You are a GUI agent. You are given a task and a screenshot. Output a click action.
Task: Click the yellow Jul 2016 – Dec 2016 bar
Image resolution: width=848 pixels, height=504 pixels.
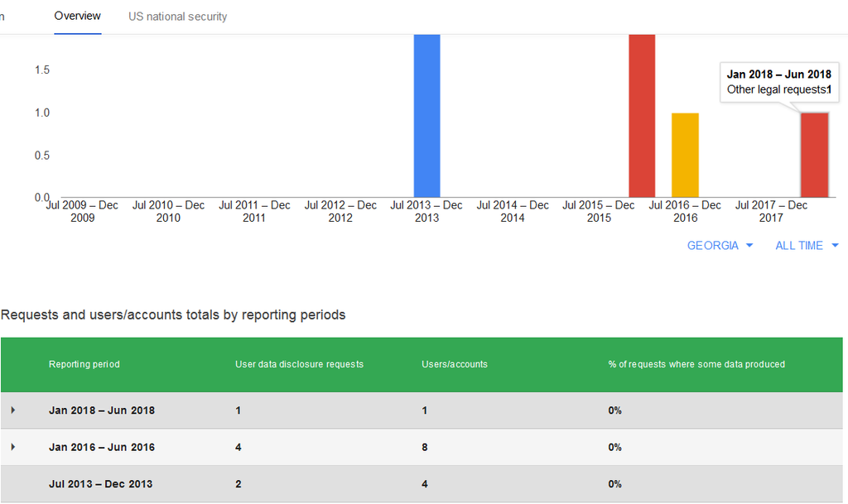click(685, 155)
